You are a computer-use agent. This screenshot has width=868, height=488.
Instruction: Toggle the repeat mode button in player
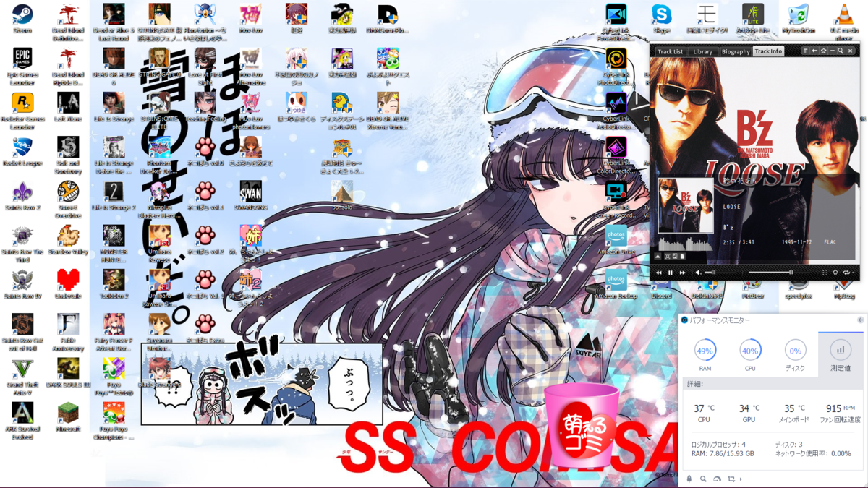point(847,273)
